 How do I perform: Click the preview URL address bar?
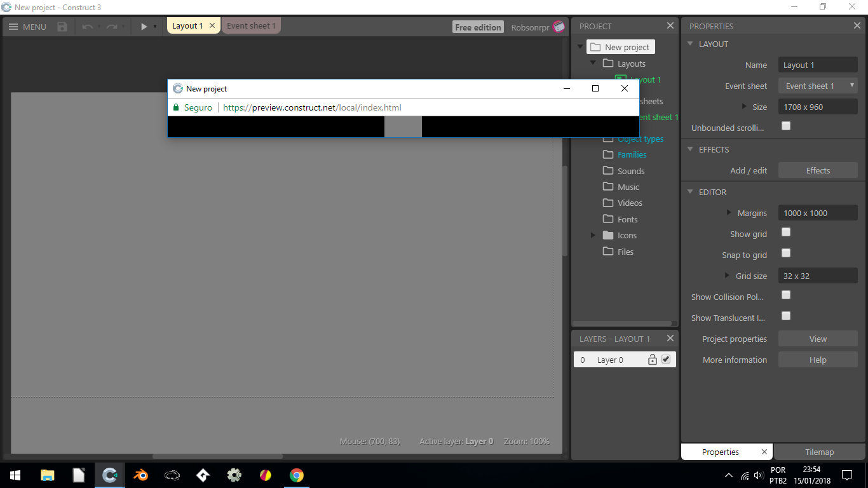(x=311, y=107)
